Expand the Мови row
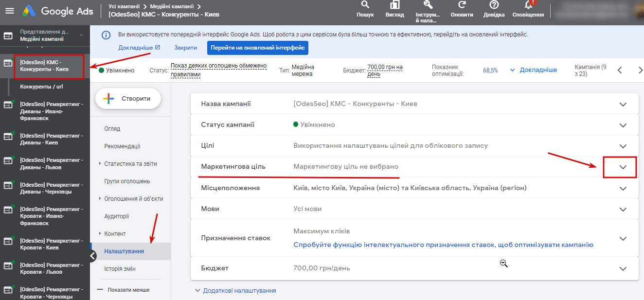This screenshot has height=300, width=644. pos(623,209)
